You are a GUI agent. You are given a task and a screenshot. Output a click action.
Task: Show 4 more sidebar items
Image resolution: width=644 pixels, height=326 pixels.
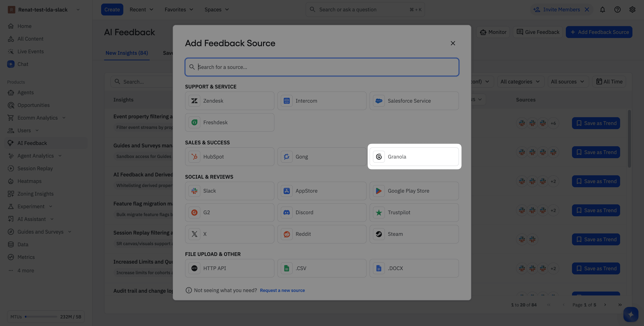[26, 271]
